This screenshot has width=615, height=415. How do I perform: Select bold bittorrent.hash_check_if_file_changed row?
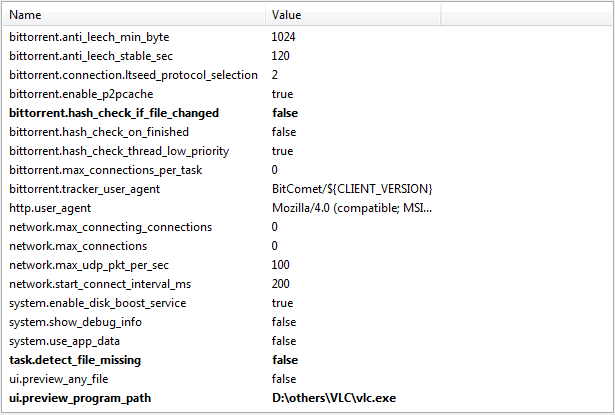pos(113,113)
